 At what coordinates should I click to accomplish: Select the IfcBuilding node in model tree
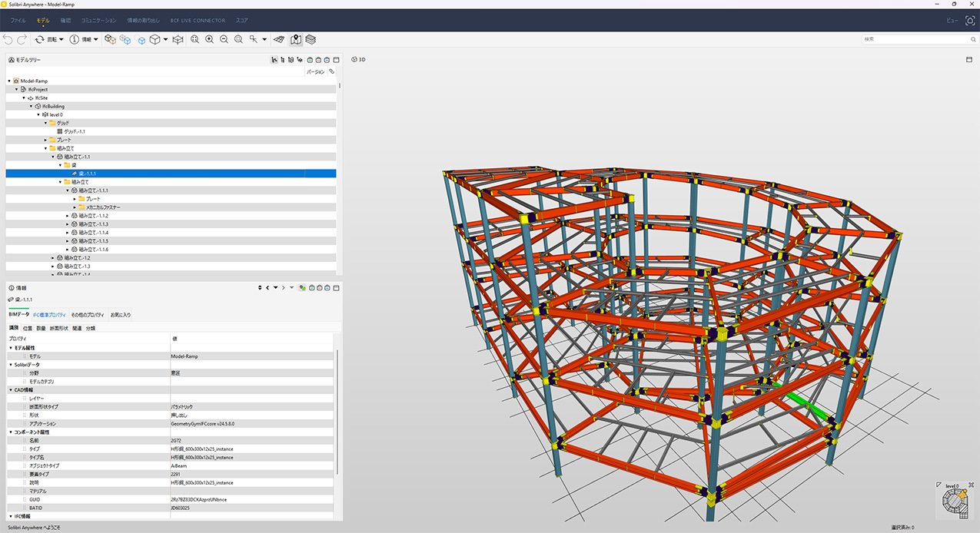pos(53,106)
